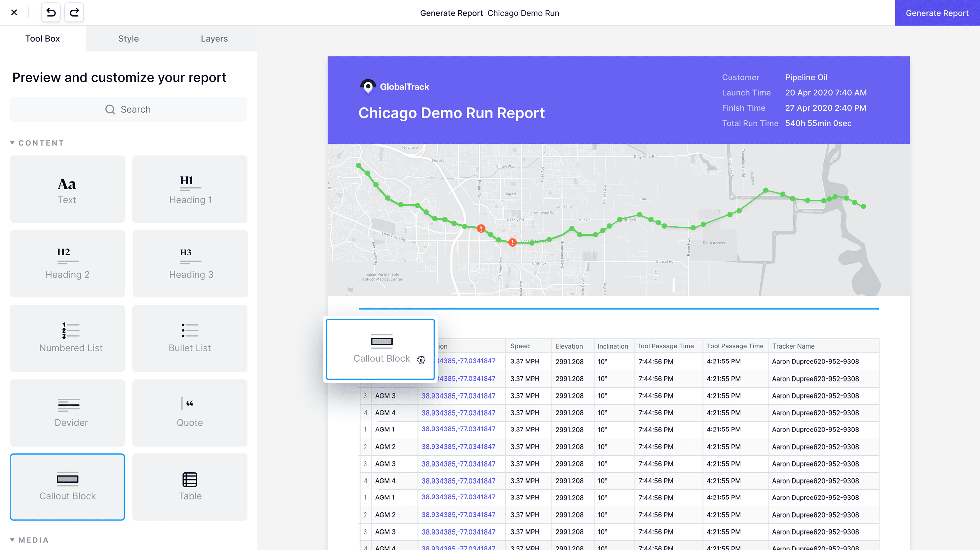980x550 pixels.
Task: Select the Heading 1 block
Action: tap(190, 189)
